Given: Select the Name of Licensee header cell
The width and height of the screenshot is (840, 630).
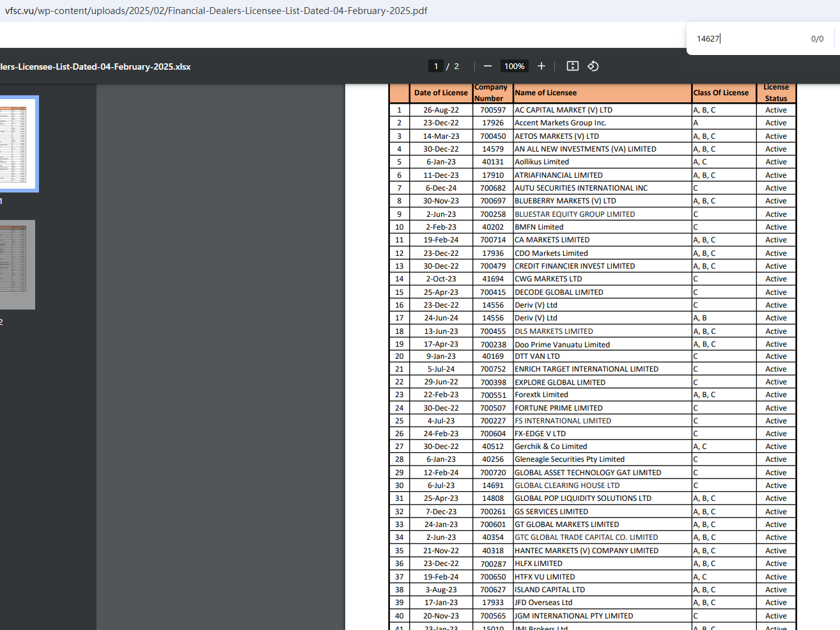Looking at the screenshot, I should [x=545, y=93].
